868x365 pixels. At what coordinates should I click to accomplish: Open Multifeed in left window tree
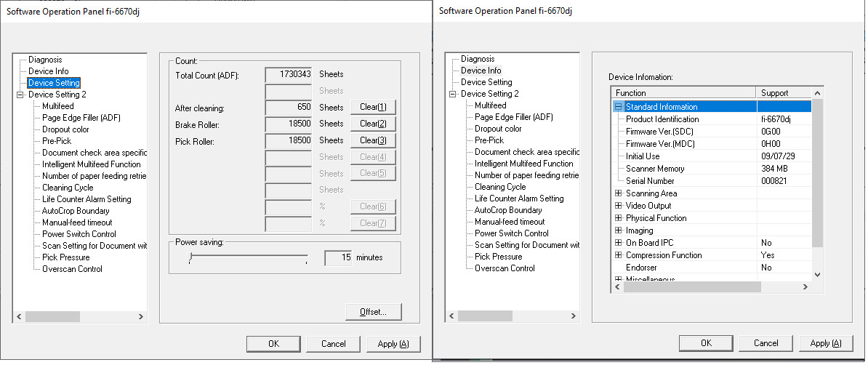point(57,106)
